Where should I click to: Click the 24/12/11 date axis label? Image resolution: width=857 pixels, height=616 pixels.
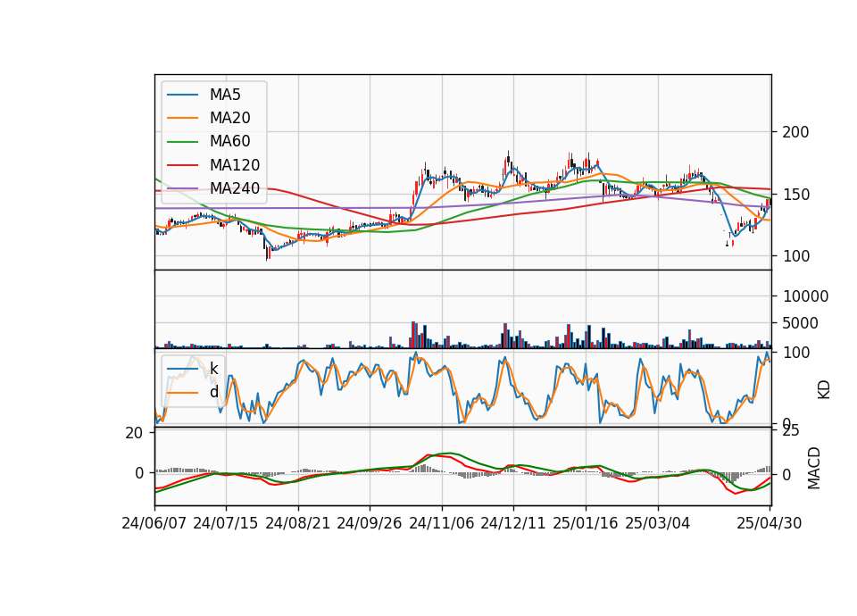(513, 523)
